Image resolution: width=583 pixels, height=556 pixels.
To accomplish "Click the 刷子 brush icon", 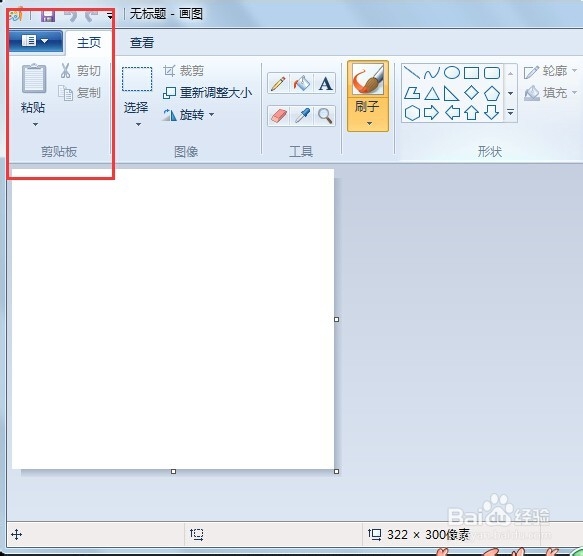I will (368, 79).
